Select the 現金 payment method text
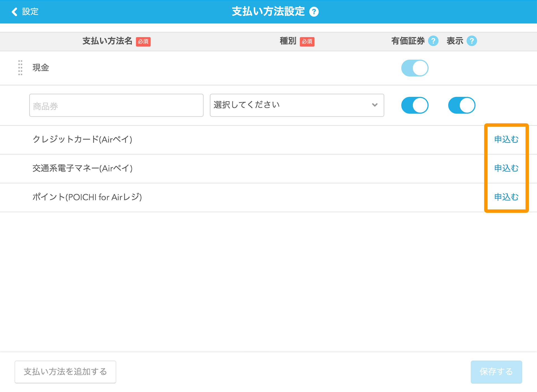The image size is (537, 392). [41, 68]
